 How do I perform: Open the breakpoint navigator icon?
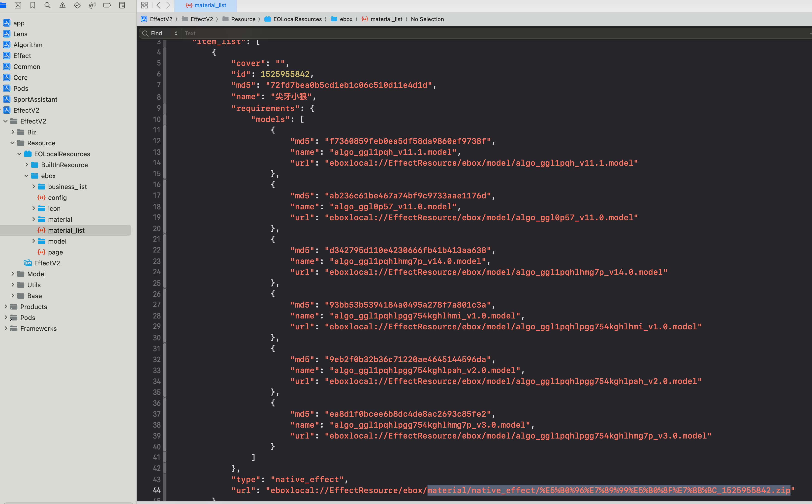107,5
